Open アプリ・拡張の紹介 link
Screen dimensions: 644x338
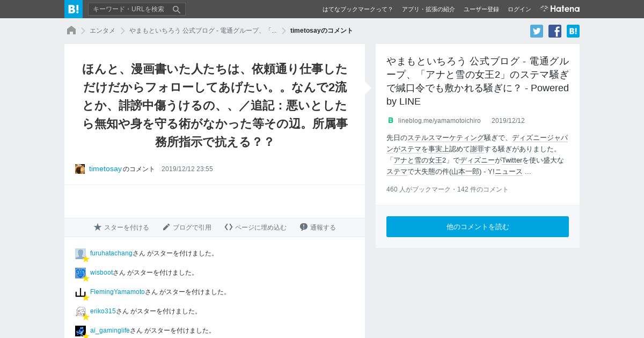428,9
